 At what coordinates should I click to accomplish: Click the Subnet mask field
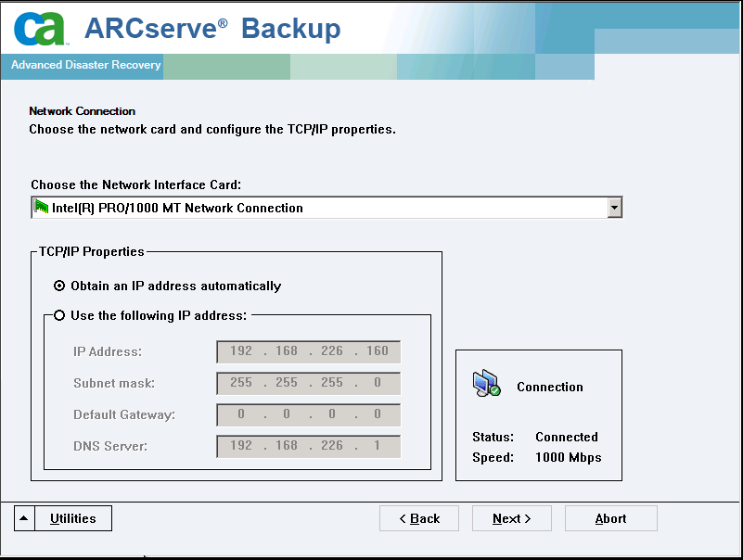309,383
